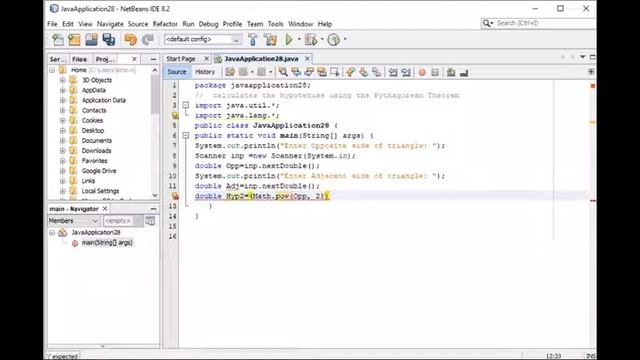Click the Profile Project icon
This screenshot has width=640, height=360.
click(x=334, y=40)
